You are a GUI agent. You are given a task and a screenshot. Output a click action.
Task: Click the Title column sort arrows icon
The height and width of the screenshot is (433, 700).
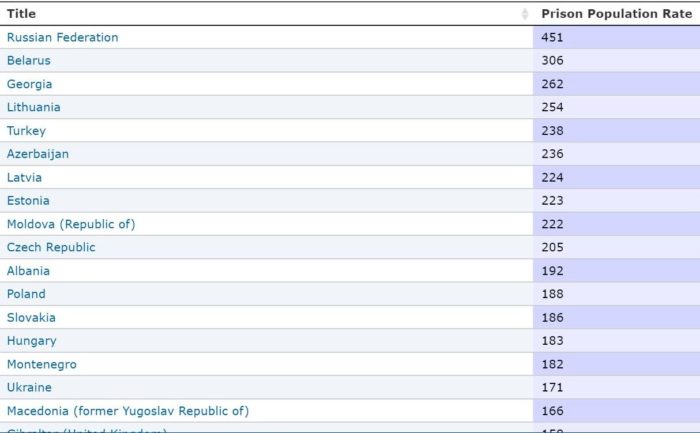525,14
